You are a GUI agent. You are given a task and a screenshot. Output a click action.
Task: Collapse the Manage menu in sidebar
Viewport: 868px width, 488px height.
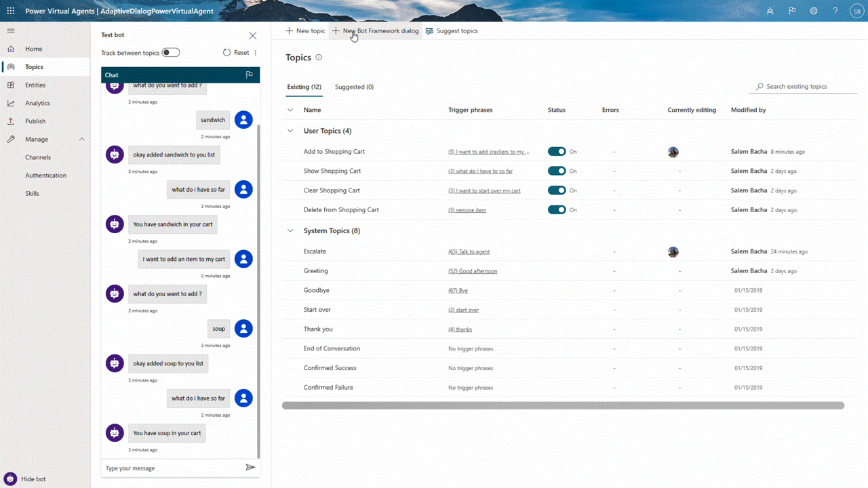(81, 139)
